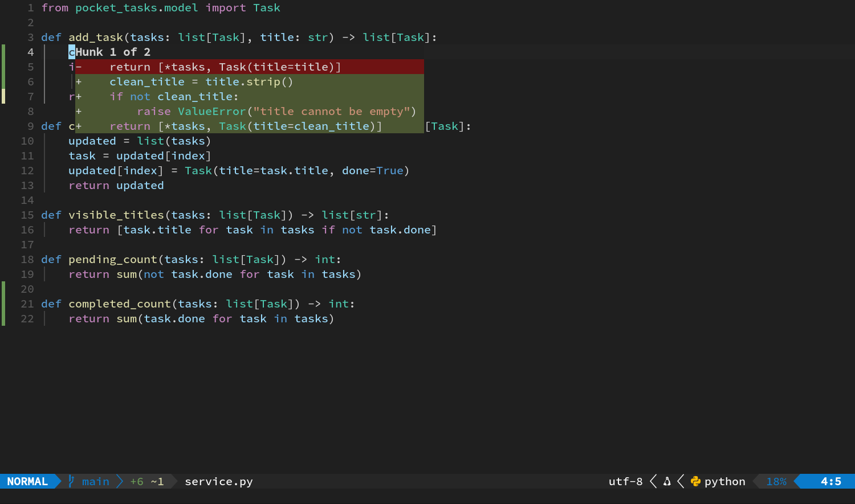Click added line 'if not clean_title:'

pyautogui.click(x=250, y=96)
